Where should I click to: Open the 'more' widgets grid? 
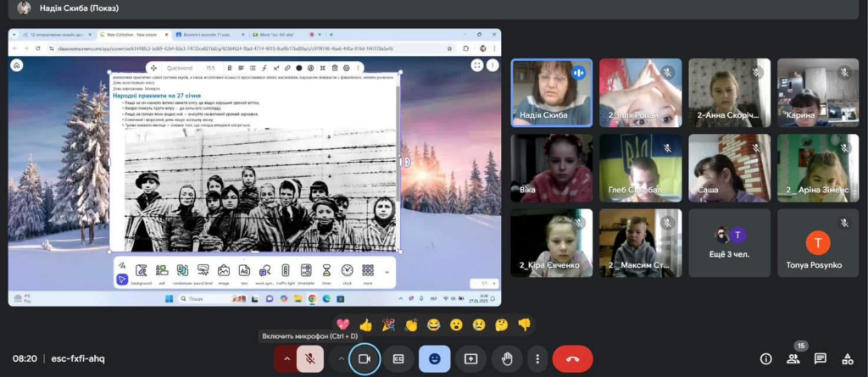368,274
